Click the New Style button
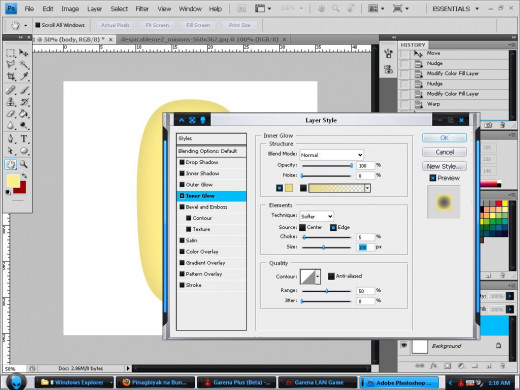520x390 pixels. tap(444, 166)
